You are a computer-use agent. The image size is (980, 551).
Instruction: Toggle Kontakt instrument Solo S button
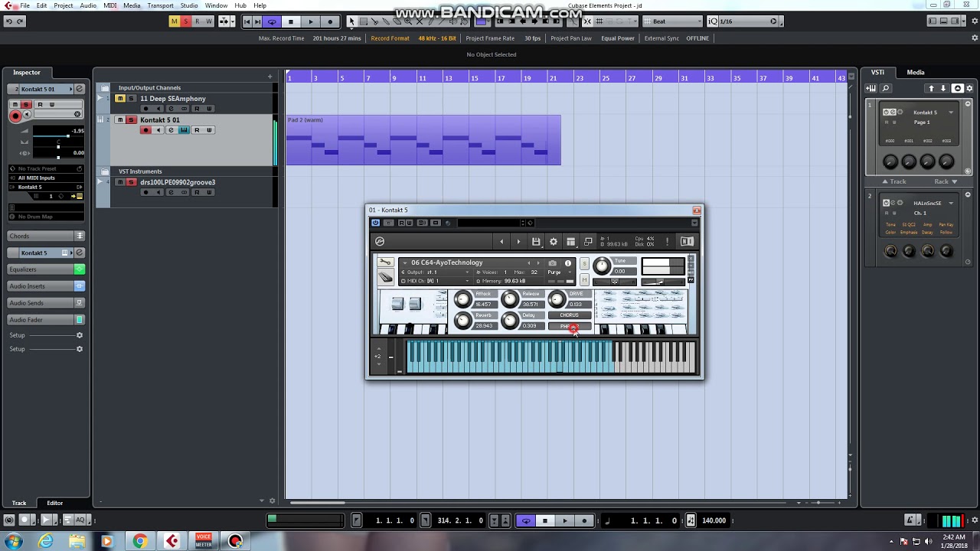pos(584,263)
